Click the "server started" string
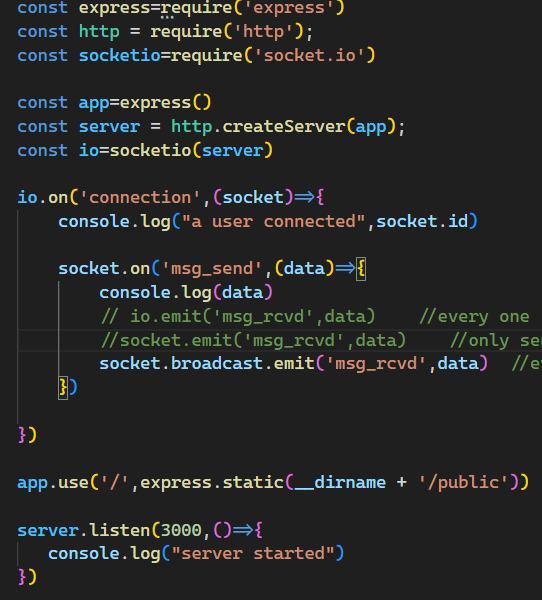 (253, 554)
